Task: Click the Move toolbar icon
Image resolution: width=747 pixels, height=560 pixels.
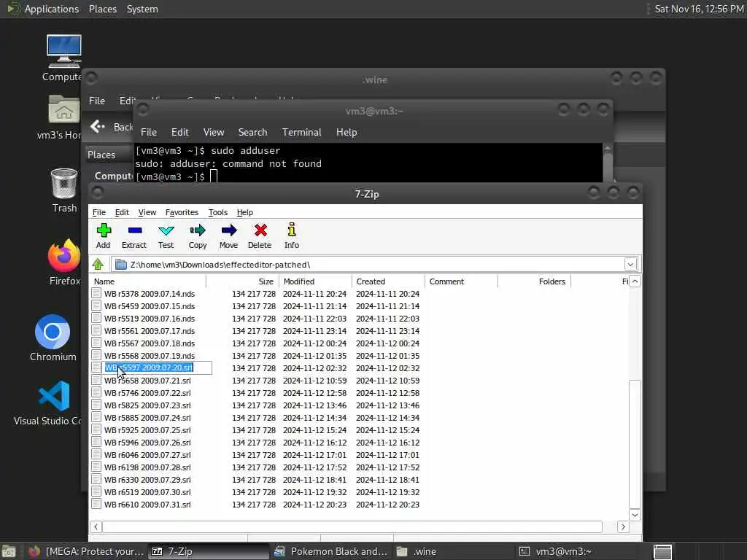Action: (x=228, y=236)
